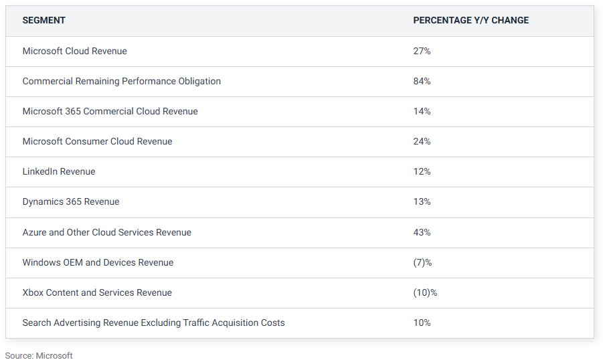
Task: Select the Search Advertising Revenue row label
Action: pos(153,323)
